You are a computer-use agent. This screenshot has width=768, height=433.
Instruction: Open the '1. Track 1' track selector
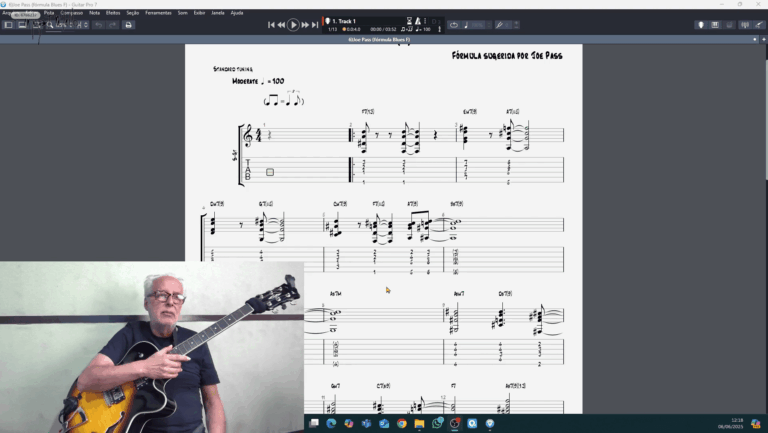point(343,20)
